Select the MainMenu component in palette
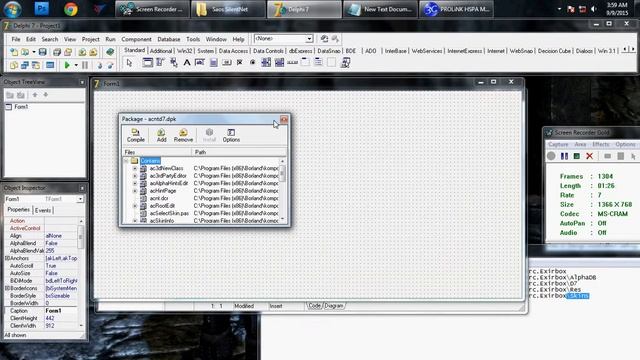 160,62
